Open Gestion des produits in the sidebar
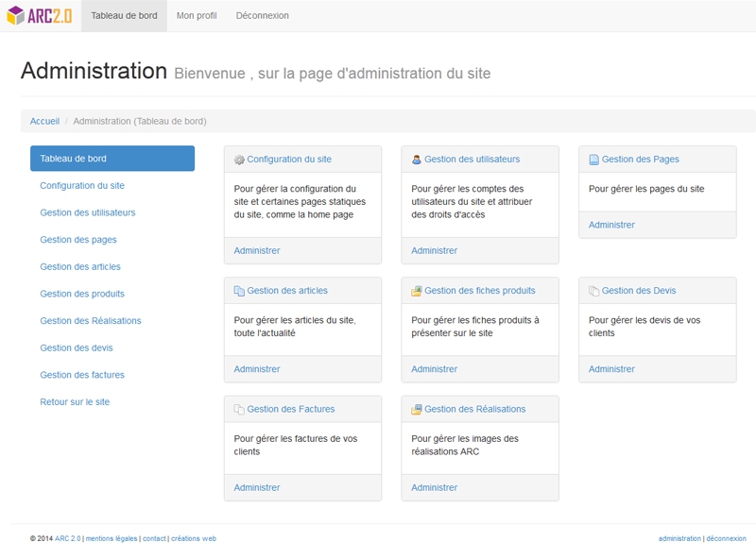Viewport: 756px width, 559px height. (x=82, y=294)
